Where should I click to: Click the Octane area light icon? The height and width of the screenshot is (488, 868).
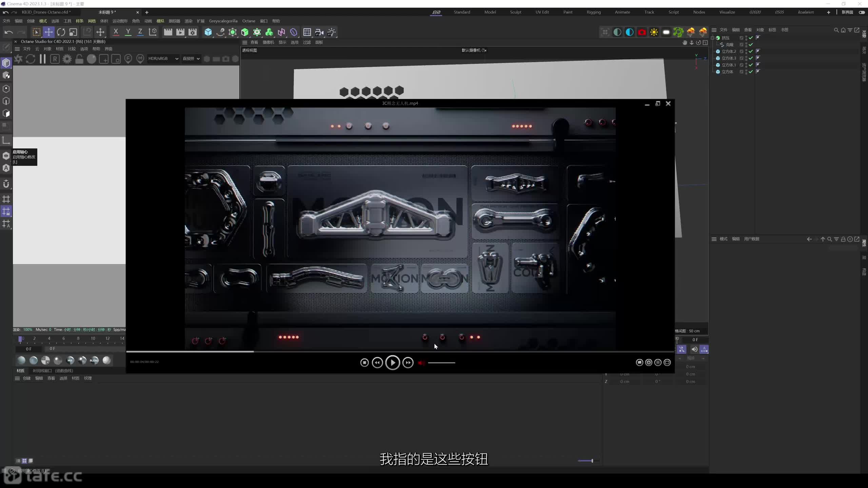click(666, 32)
